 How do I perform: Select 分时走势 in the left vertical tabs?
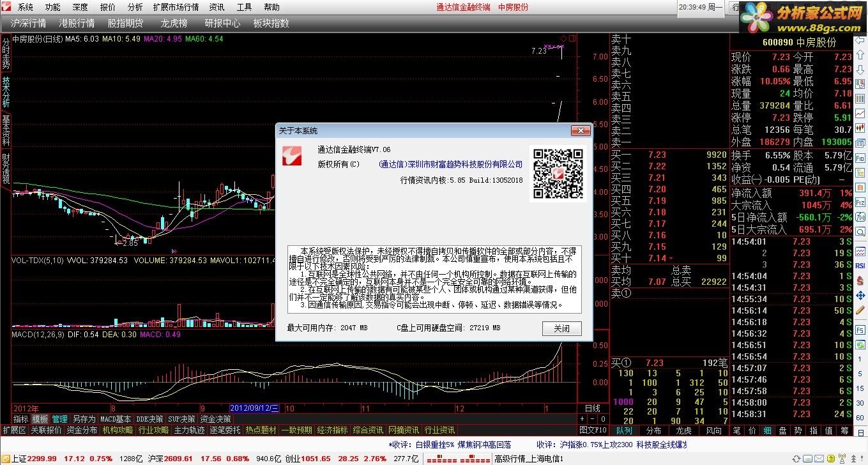6,54
